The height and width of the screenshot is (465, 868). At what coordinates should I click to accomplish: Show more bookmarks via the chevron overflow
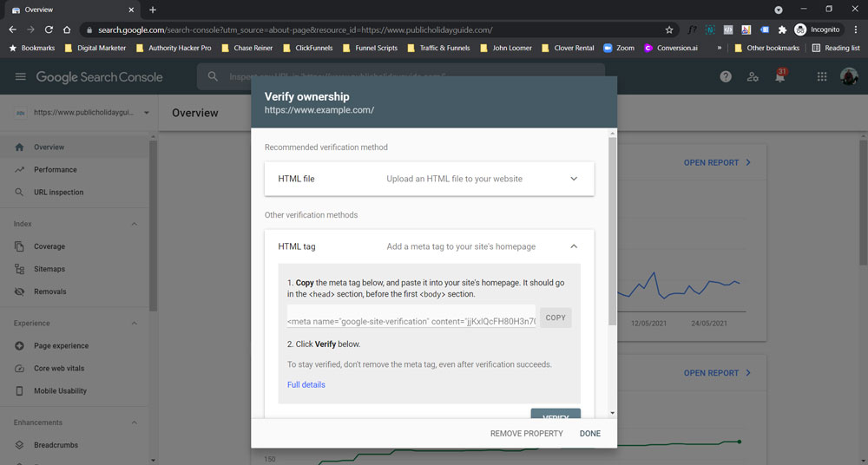[719, 49]
